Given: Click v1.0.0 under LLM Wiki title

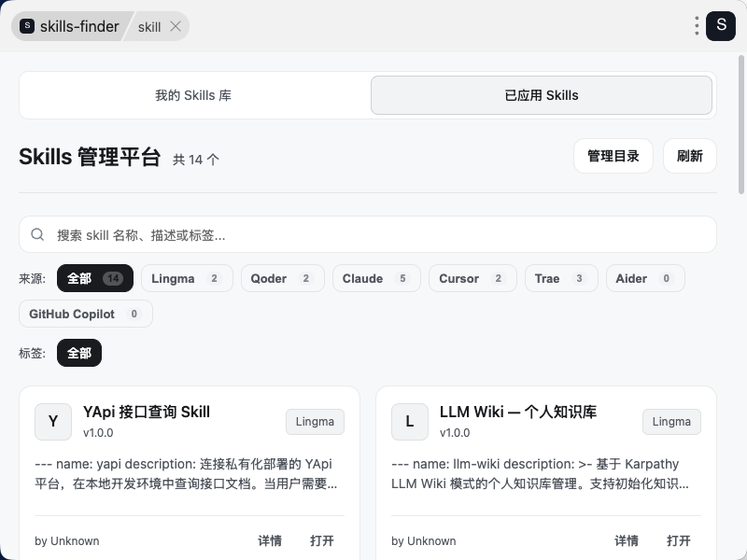Looking at the screenshot, I should [x=455, y=433].
